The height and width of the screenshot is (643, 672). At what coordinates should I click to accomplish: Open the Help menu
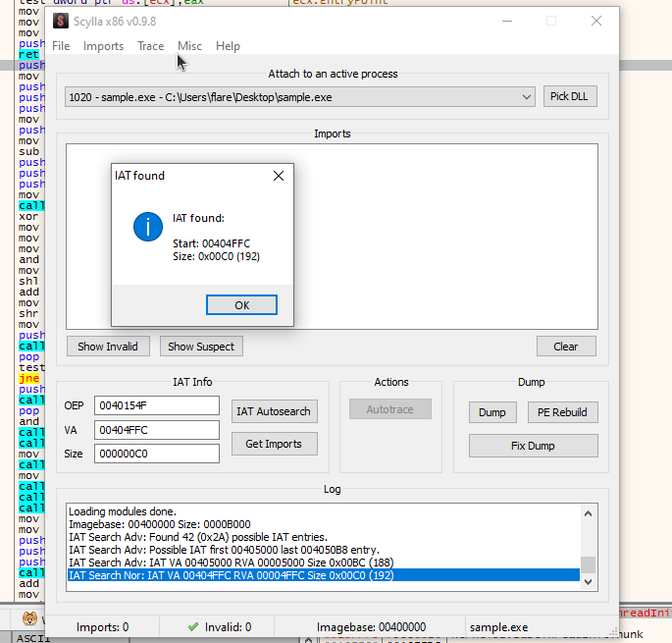coord(228,46)
